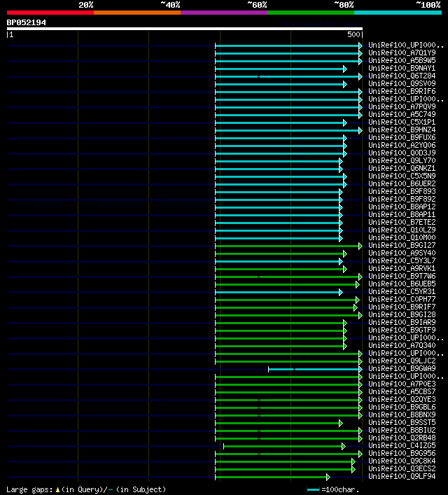The height and width of the screenshot is (495, 448).
Task: Click the cyan ~100% segment of the color scale
Action: (398, 13)
